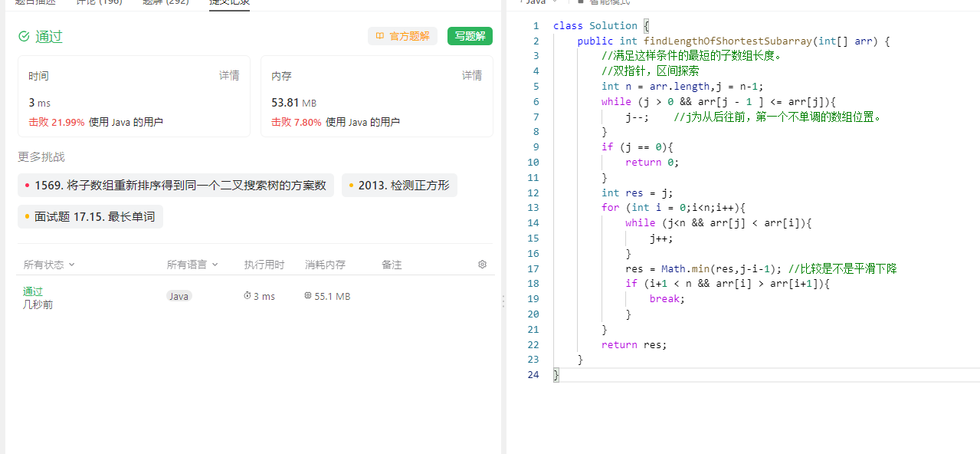Image resolution: width=980 pixels, height=454 pixels.
Task: Click the 3 ms runtime value in 时间 card
Action: [x=40, y=102]
